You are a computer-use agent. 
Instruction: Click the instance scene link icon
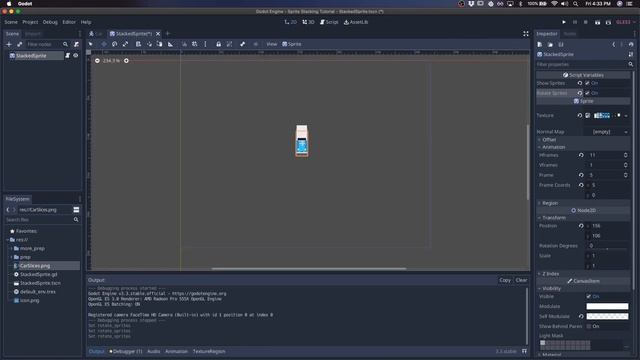[x=20, y=44]
